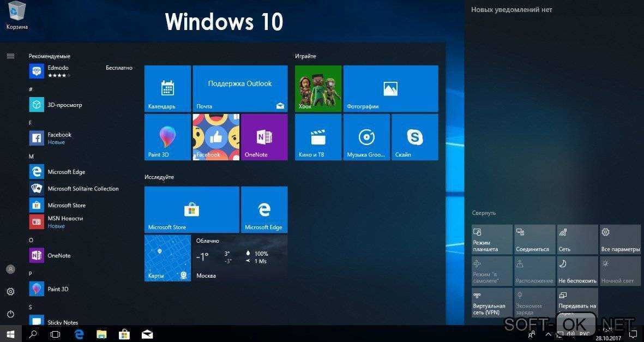Open Facebook in the app list
Image resolution: width=644 pixels, height=342 pixels.
pyautogui.click(x=81, y=138)
